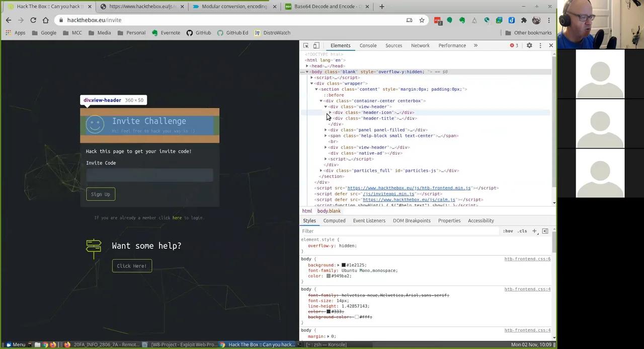Enable the :hov pseudo-class toggle

coord(508,231)
